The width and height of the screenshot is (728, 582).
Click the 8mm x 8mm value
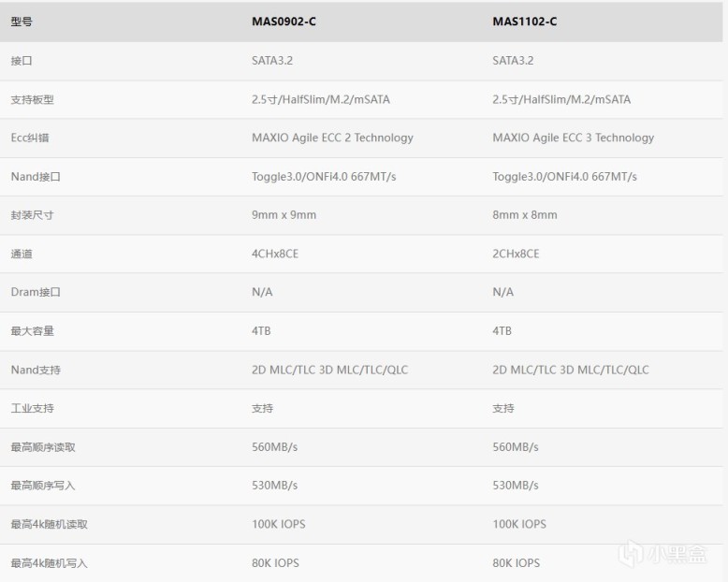[524, 214]
